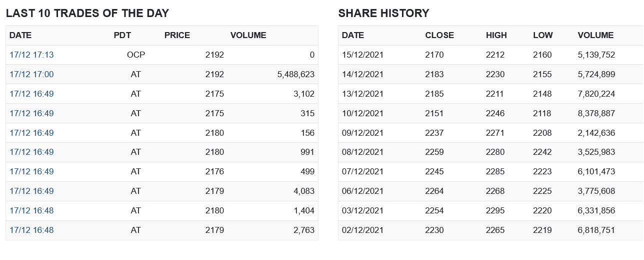Screen dimensions: 644x260
Task: Select the CLOSE column header
Action: (x=439, y=36)
